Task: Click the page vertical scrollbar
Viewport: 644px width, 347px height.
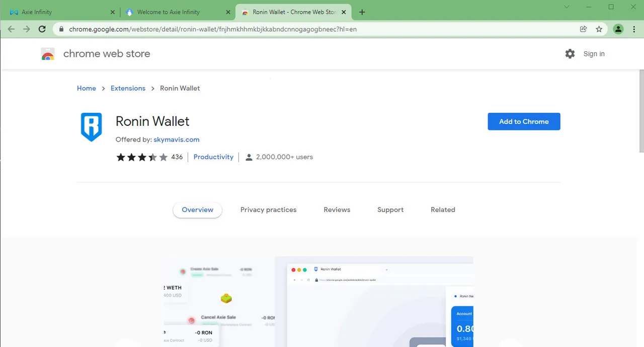Action: click(641, 111)
